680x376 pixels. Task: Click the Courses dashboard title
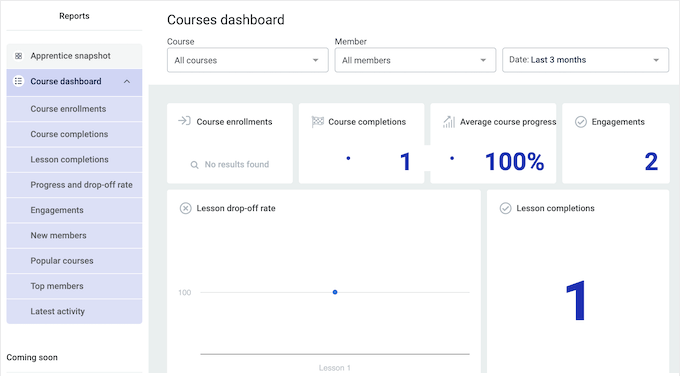pos(226,20)
